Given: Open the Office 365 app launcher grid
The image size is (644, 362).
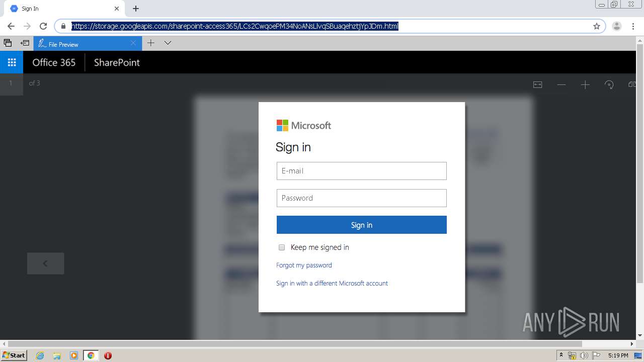Looking at the screenshot, I should tap(12, 62).
